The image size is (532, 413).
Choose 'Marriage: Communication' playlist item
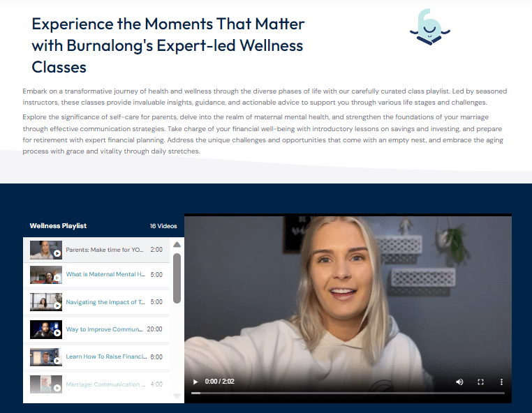(x=105, y=384)
